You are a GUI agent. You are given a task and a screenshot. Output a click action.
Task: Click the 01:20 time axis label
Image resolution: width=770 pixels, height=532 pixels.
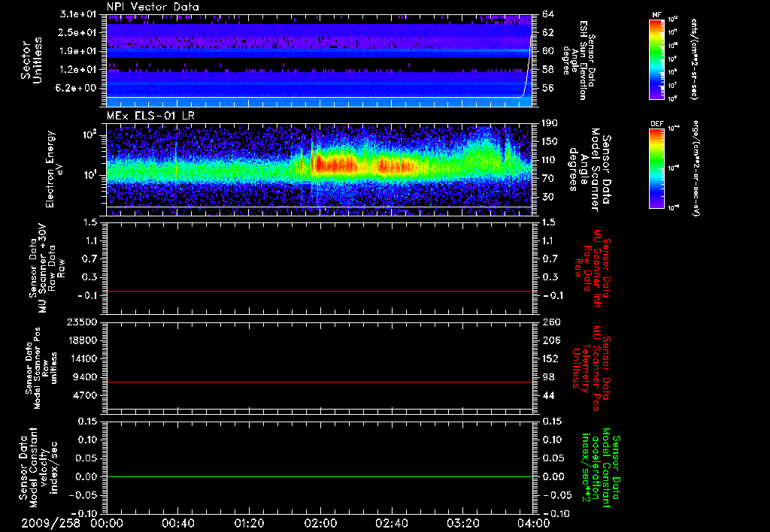[249, 523]
